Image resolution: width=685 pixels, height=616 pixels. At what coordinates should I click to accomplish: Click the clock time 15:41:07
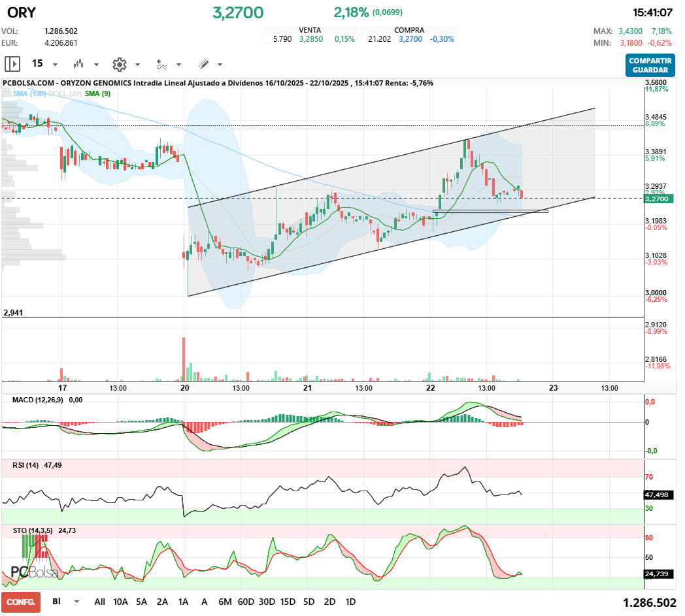pyautogui.click(x=653, y=12)
